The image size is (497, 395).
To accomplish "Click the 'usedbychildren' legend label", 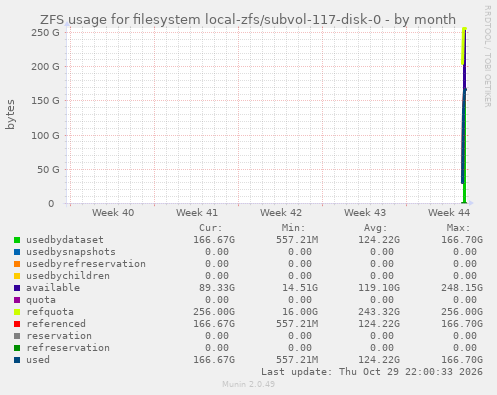I will tap(68, 276).
